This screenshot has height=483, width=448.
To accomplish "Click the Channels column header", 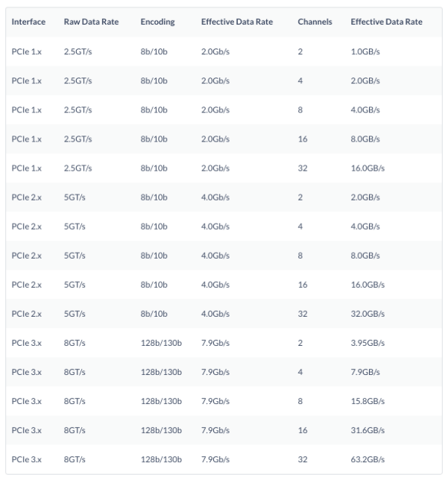I will pyautogui.click(x=315, y=22).
